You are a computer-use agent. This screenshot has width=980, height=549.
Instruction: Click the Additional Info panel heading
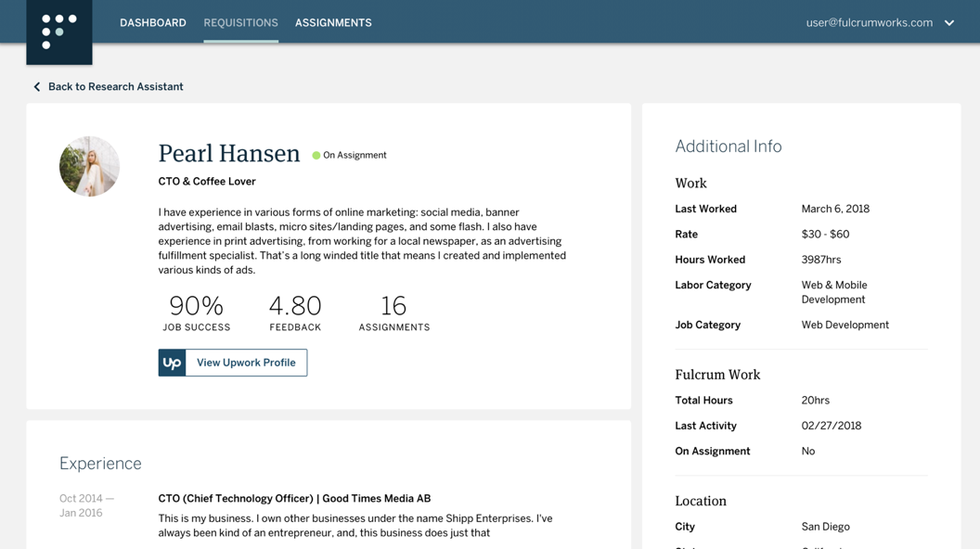728,147
